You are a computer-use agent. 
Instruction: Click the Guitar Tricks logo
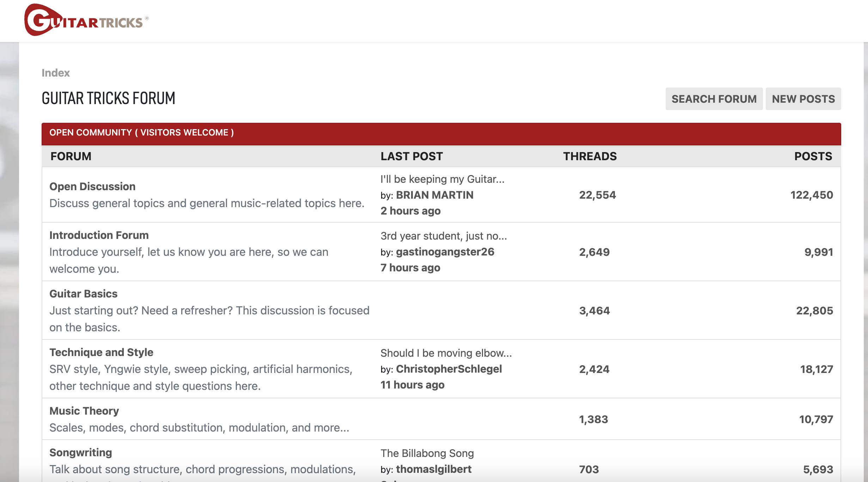click(x=86, y=20)
